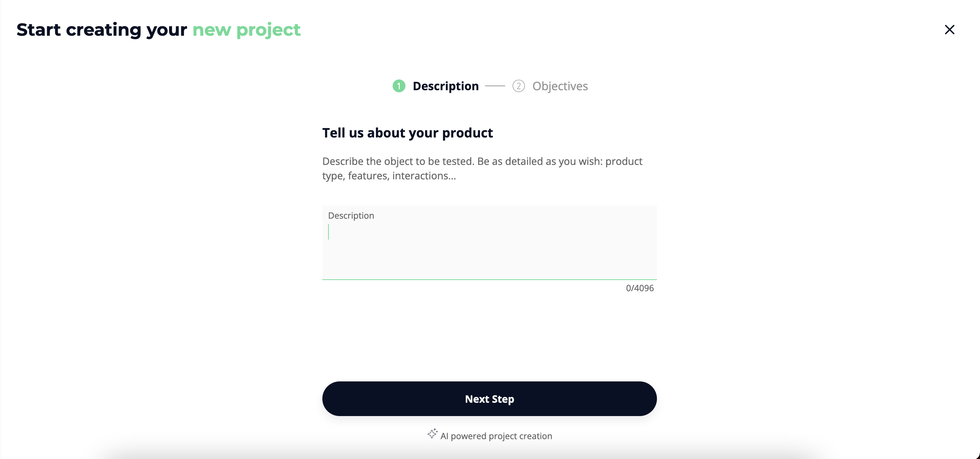980x459 pixels.
Task: Click the 'type, features, interactions...' helper line
Action: (x=389, y=176)
